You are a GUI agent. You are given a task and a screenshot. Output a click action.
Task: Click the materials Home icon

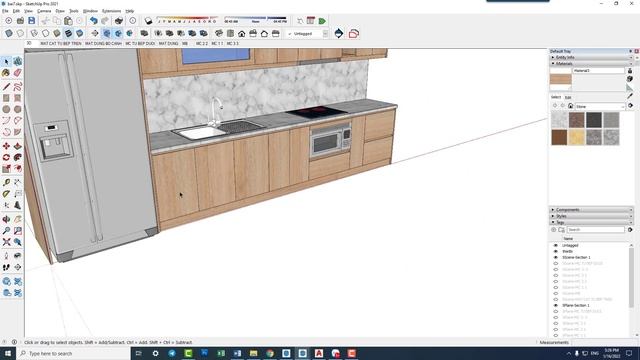tap(571, 106)
